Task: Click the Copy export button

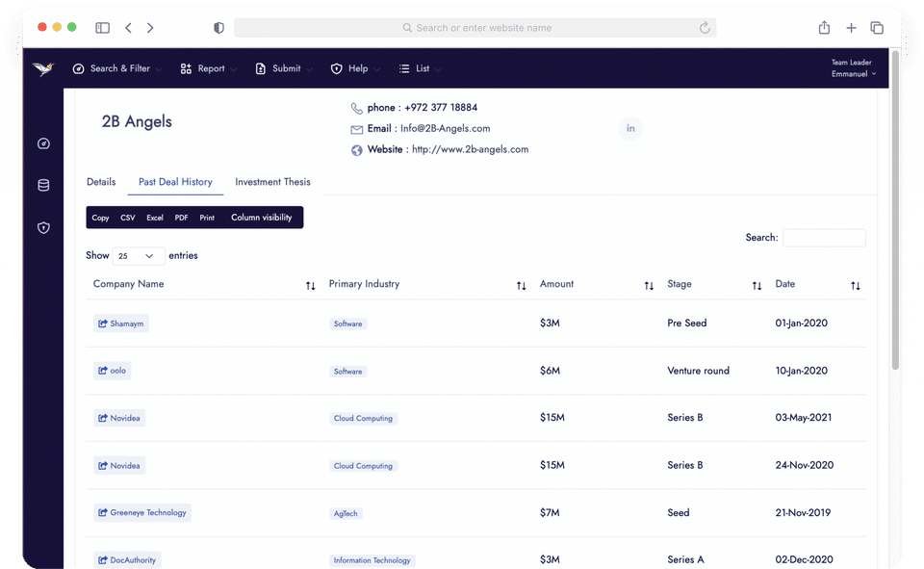Action: point(100,218)
